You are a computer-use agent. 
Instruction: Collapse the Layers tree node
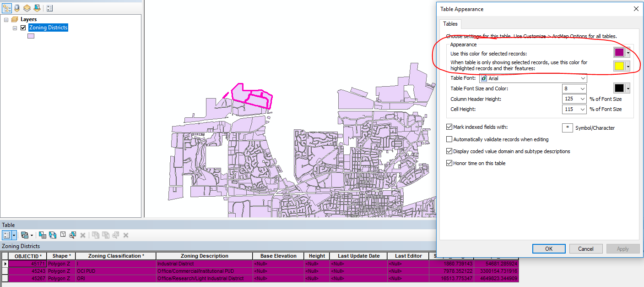6,20
